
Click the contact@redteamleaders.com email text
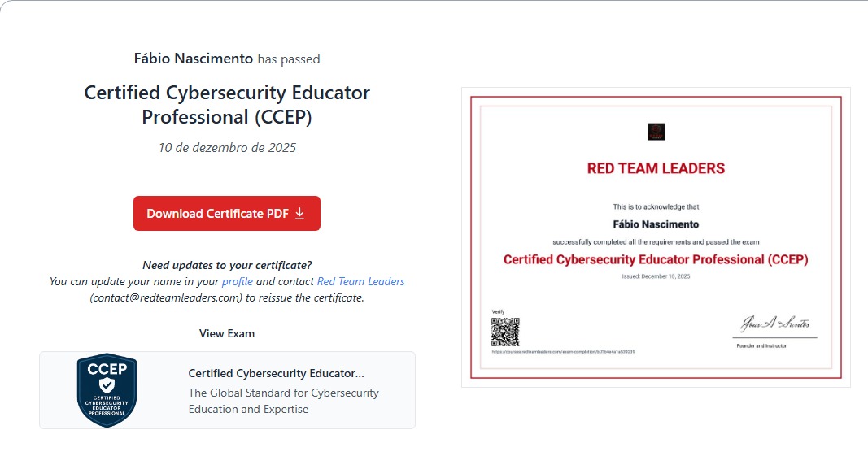166,297
